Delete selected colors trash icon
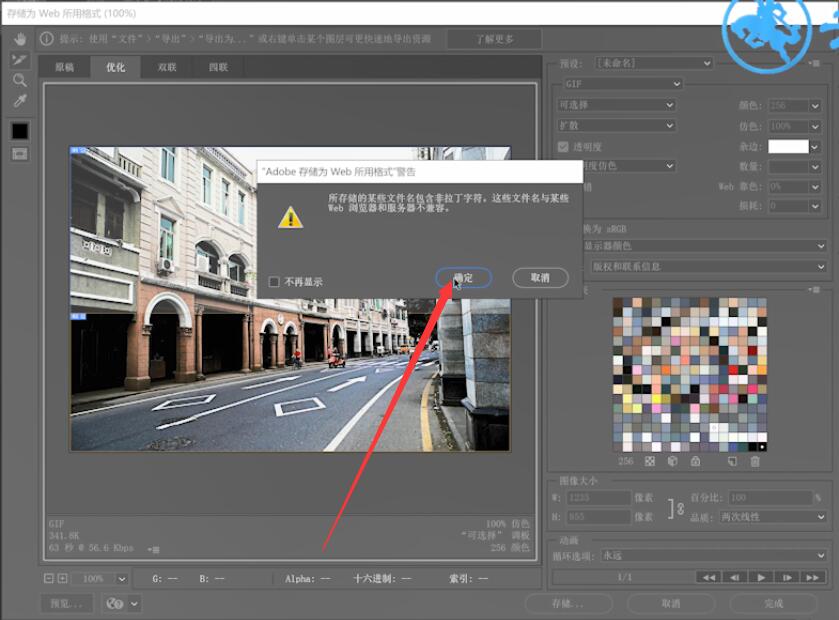The image size is (839, 620). (x=754, y=461)
